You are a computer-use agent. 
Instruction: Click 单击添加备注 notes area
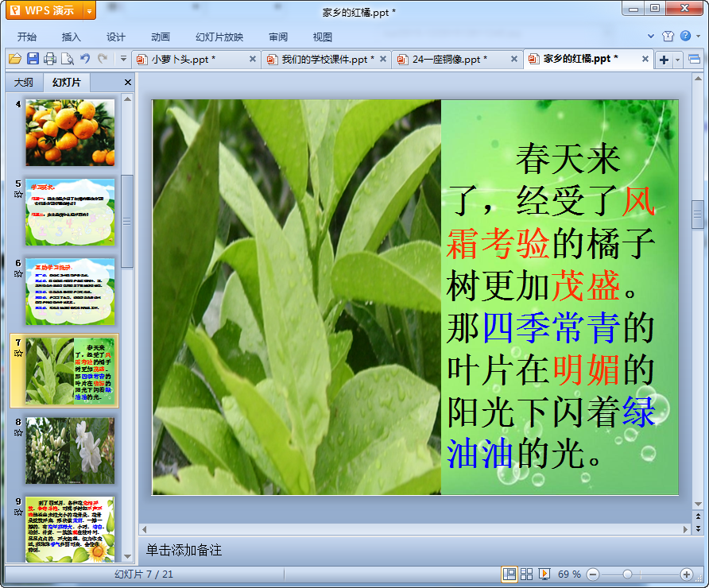pyautogui.click(x=184, y=550)
